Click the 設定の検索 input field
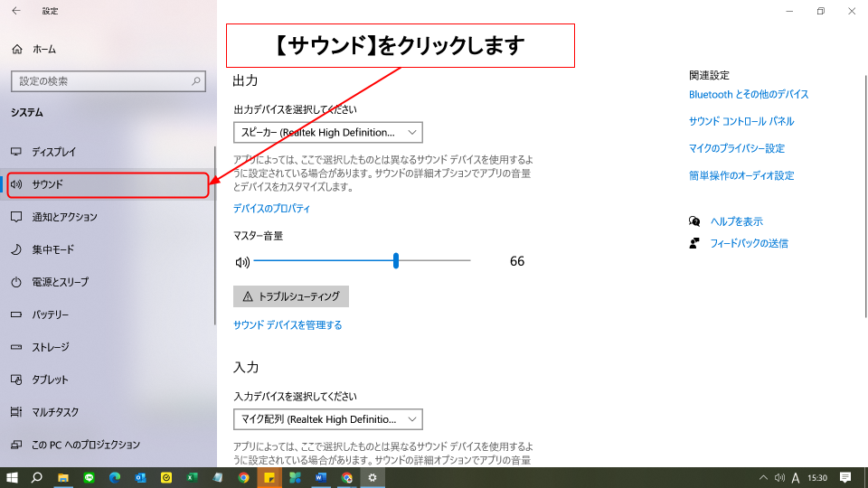Viewport: 868px width, 488px height. click(99, 81)
